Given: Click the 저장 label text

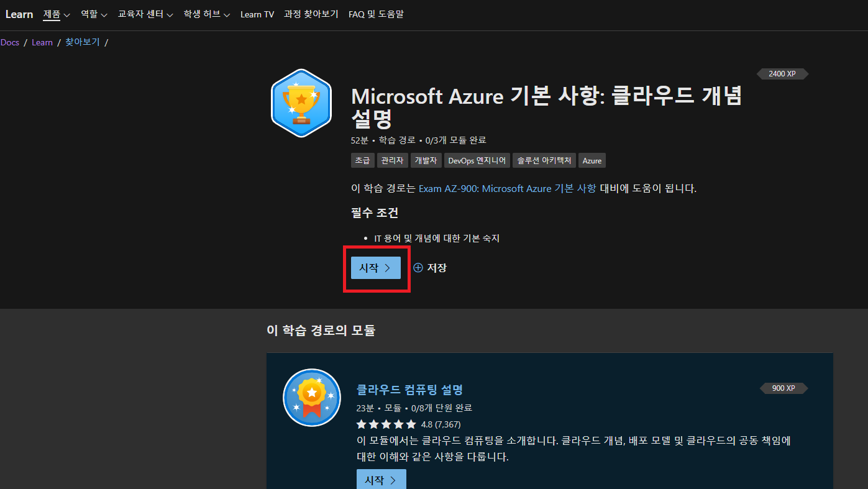Looking at the screenshot, I should pos(437,268).
